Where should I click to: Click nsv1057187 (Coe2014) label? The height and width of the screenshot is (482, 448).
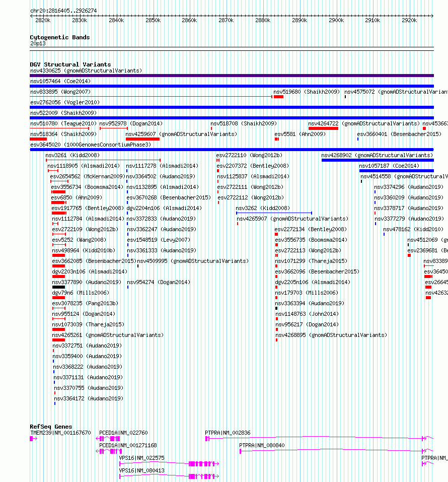pos(389,166)
